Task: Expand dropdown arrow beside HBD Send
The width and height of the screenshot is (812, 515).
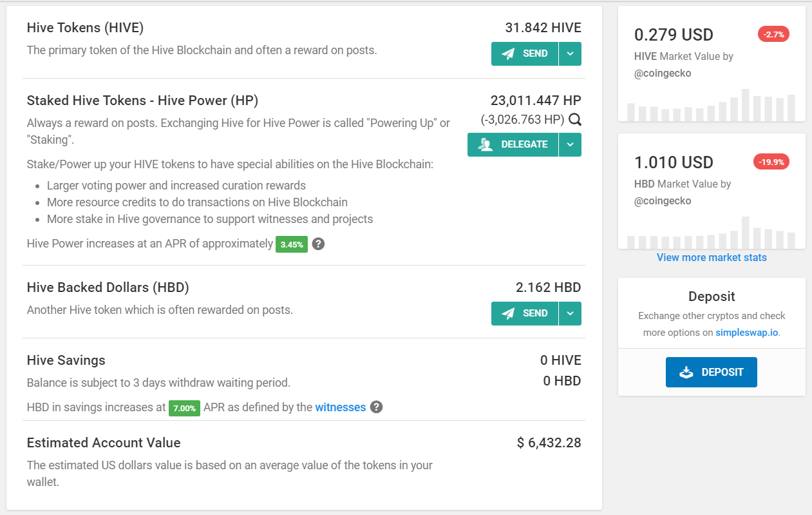Action: pos(570,314)
